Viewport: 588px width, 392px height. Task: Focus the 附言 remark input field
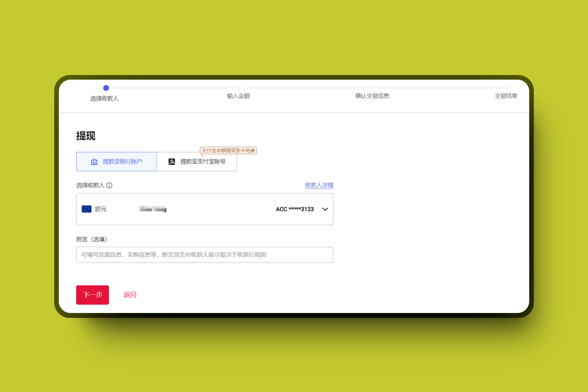205,255
